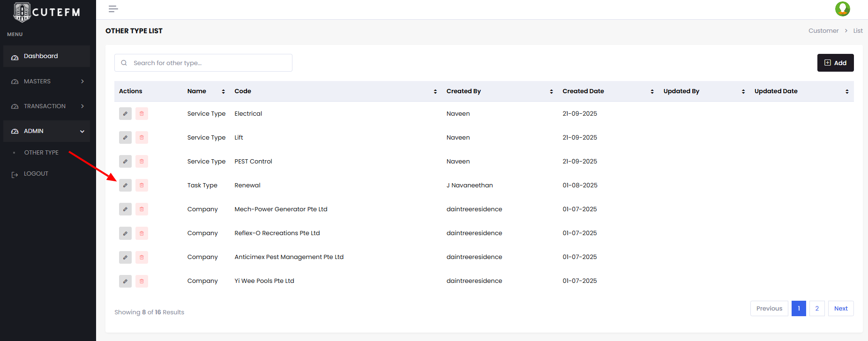
Task: Select OTHER TYPE in sidebar
Action: 41,153
